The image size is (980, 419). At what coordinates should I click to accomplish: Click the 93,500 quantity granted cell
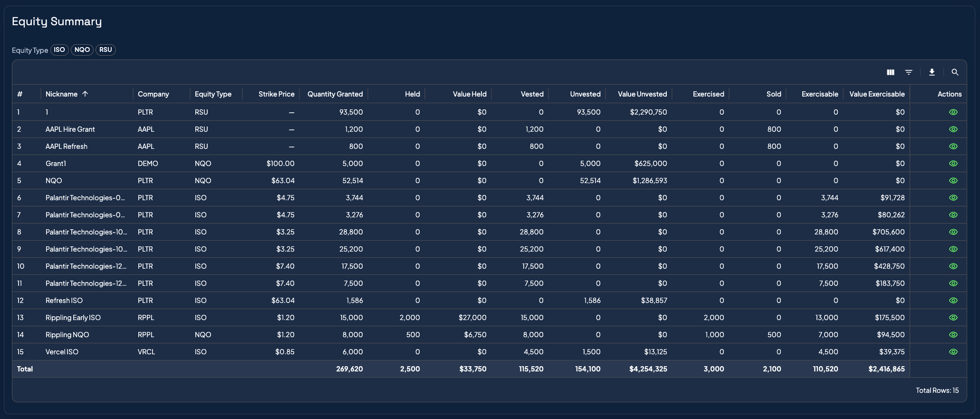pos(351,112)
